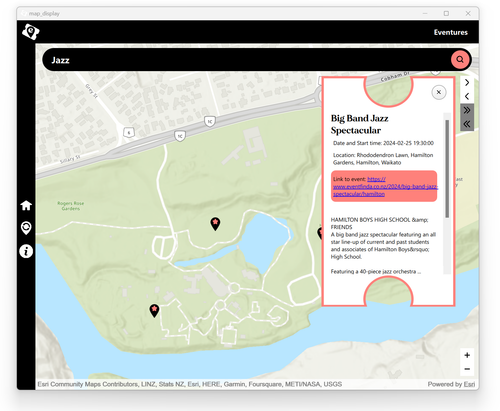Viewport: 500px width, 411px height.
Task: Close the map_display window
Action: pos(468,13)
